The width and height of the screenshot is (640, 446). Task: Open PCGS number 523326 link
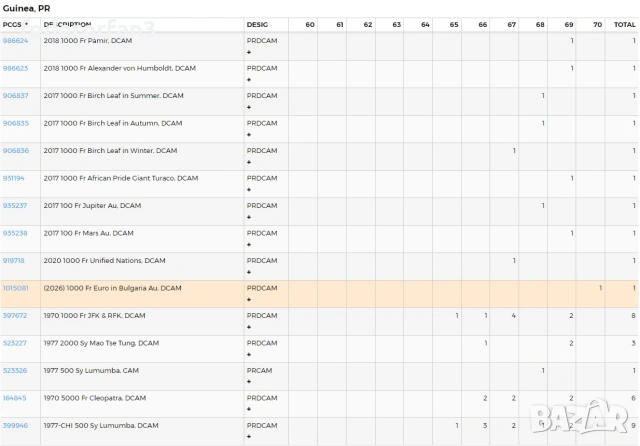(15, 371)
